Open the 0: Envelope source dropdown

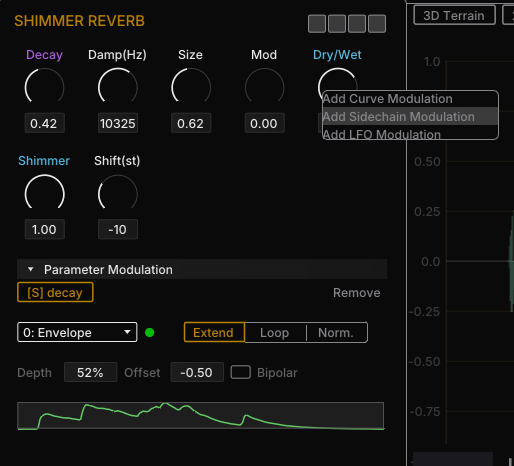[x=77, y=332]
